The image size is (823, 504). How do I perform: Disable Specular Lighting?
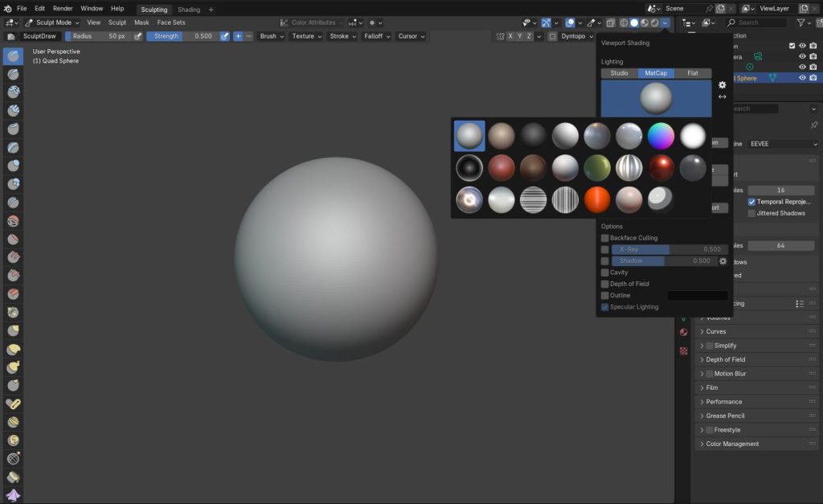click(x=605, y=306)
